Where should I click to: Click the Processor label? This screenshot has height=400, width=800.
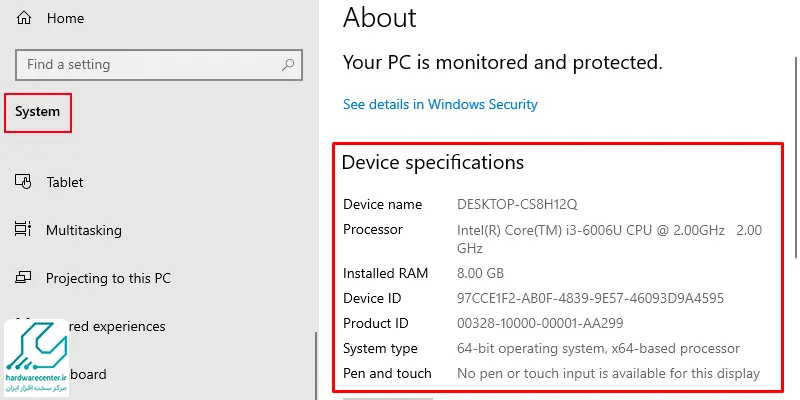click(x=373, y=230)
